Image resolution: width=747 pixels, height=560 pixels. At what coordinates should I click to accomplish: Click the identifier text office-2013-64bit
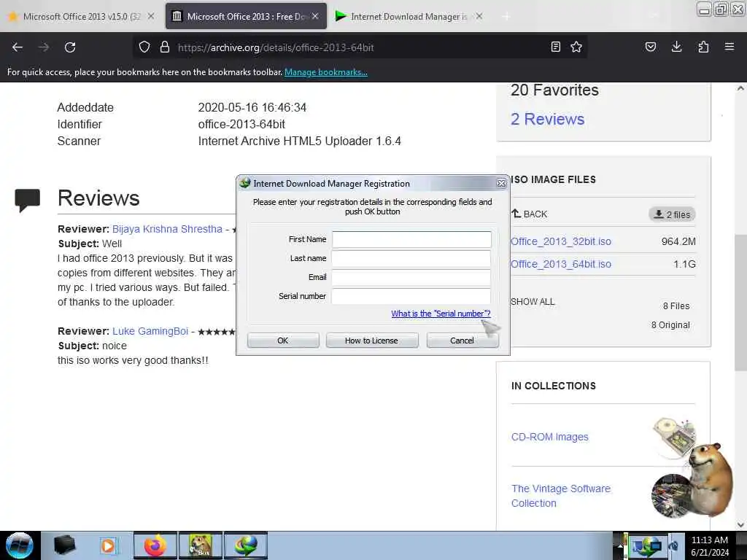click(241, 124)
